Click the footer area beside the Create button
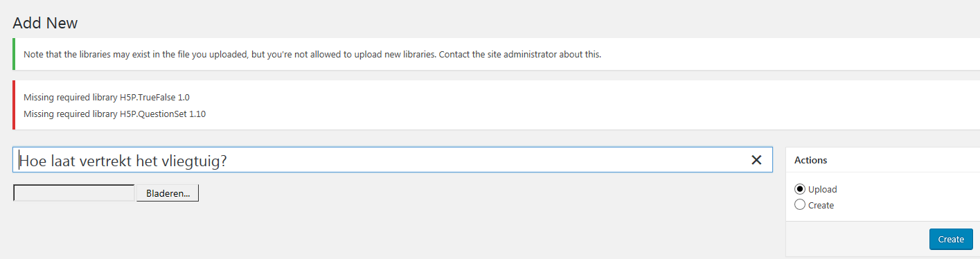980x259 pixels. point(857,239)
